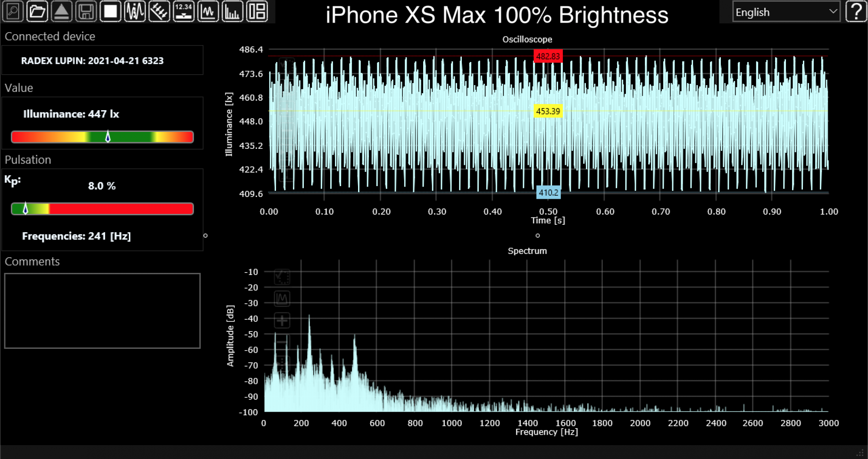The width and height of the screenshot is (868, 459).
Task: Open a saved measurement file
Action: tap(37, 11)
